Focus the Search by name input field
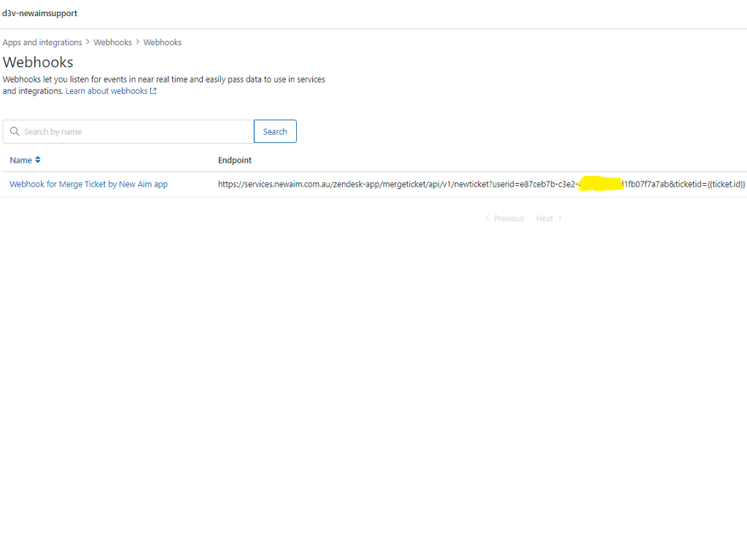The width and height of the screenshot is (747, 560). tap(135, 132)
